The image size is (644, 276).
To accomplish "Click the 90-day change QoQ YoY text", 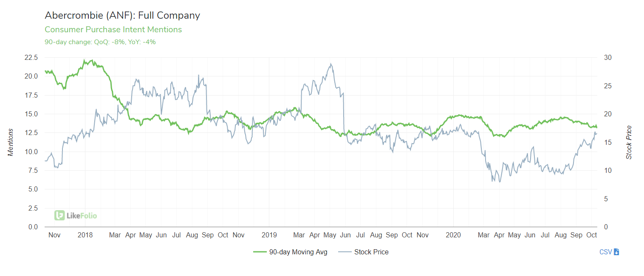I will [100, 42].
